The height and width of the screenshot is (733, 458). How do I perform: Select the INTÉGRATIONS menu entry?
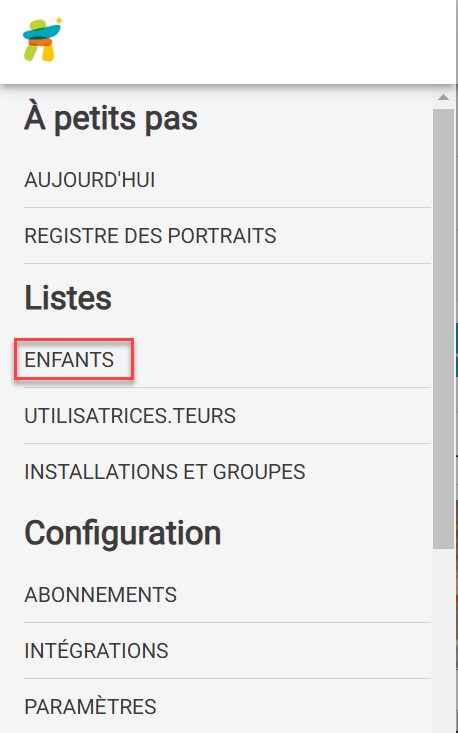96,651
